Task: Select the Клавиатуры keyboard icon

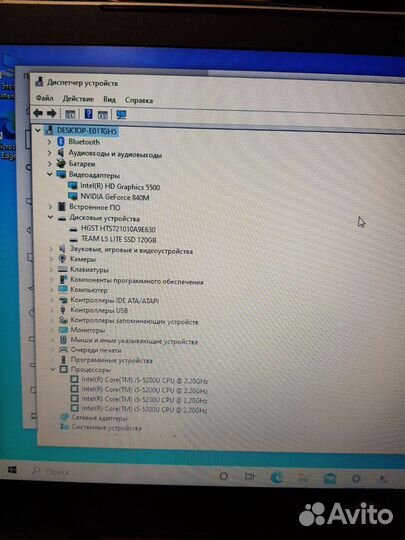Action: pos(63,269)
